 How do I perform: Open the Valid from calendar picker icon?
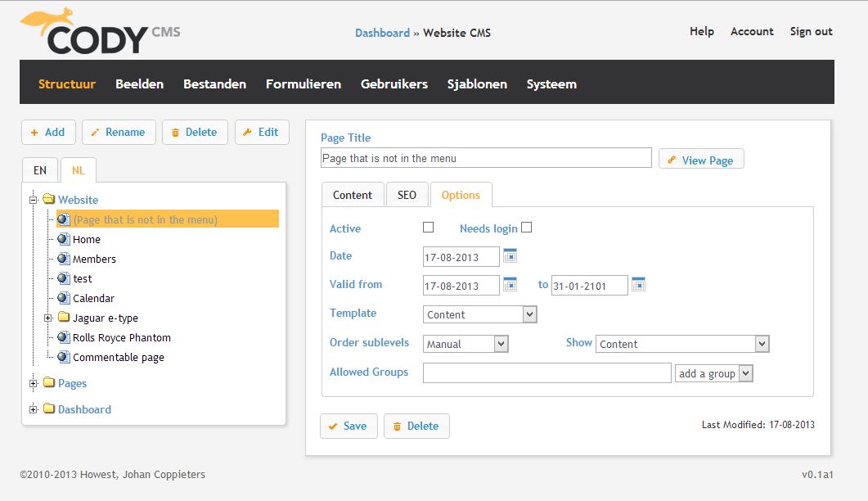coord(510,284)
